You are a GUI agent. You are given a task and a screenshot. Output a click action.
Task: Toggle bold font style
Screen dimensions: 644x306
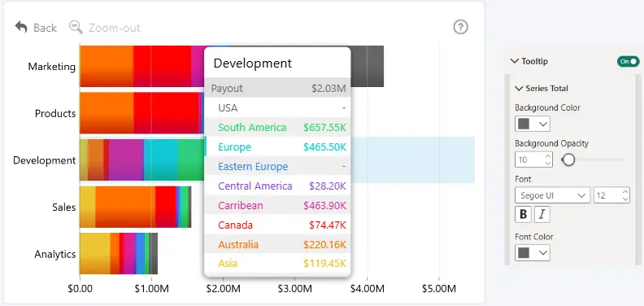click(x=523, y=214)
